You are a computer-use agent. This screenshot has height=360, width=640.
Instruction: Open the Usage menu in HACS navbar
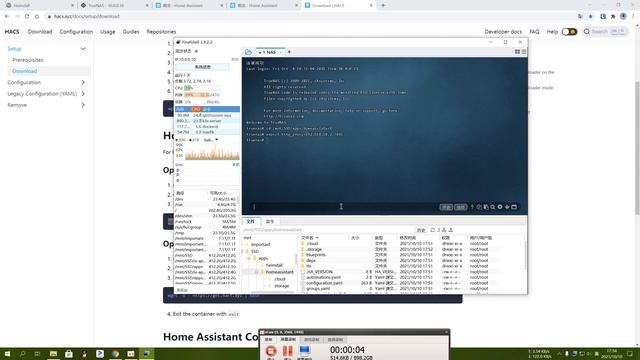pos(108,31)
